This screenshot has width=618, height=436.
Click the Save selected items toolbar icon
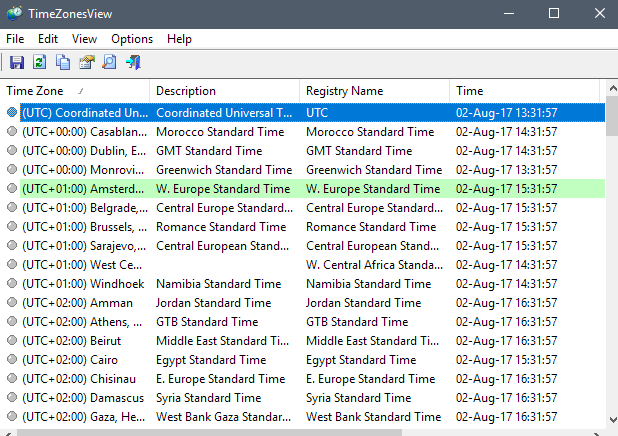click(x=17, y=62)
